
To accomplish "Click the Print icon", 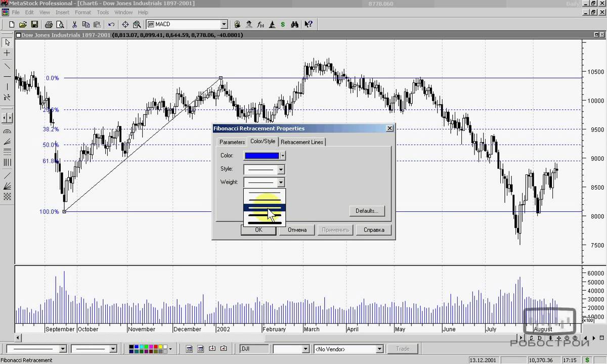I will click(x=49, y=24).
